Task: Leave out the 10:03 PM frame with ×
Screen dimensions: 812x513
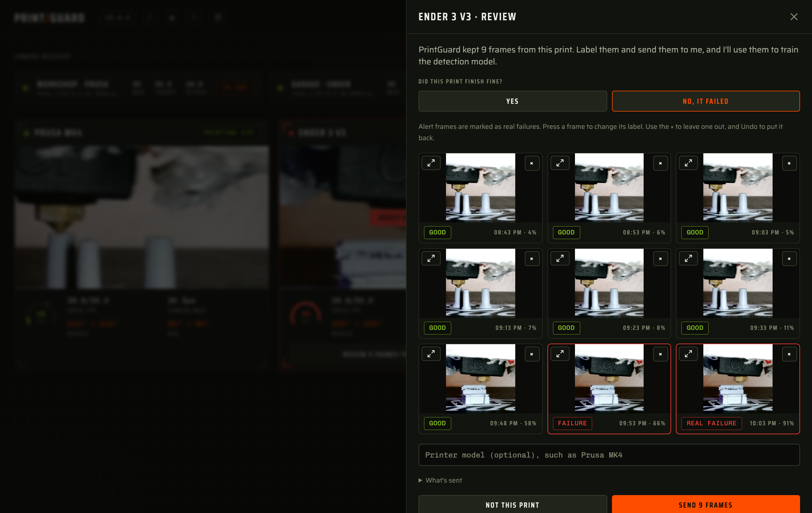Action: (789, 354)
